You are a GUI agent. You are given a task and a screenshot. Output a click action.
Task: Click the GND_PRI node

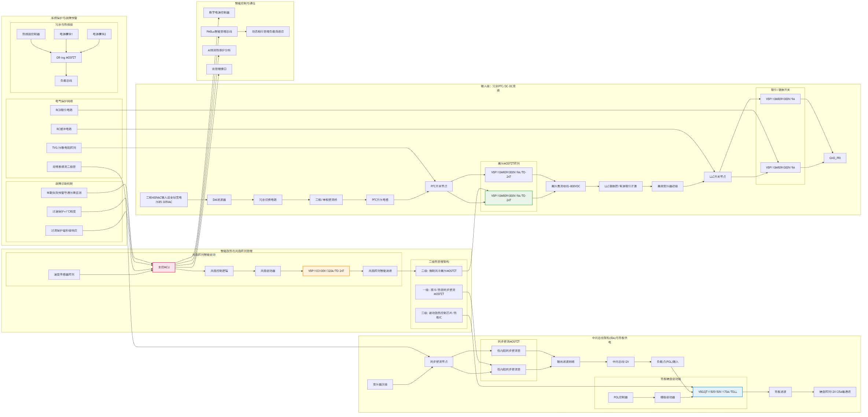(x=835, y=158)
